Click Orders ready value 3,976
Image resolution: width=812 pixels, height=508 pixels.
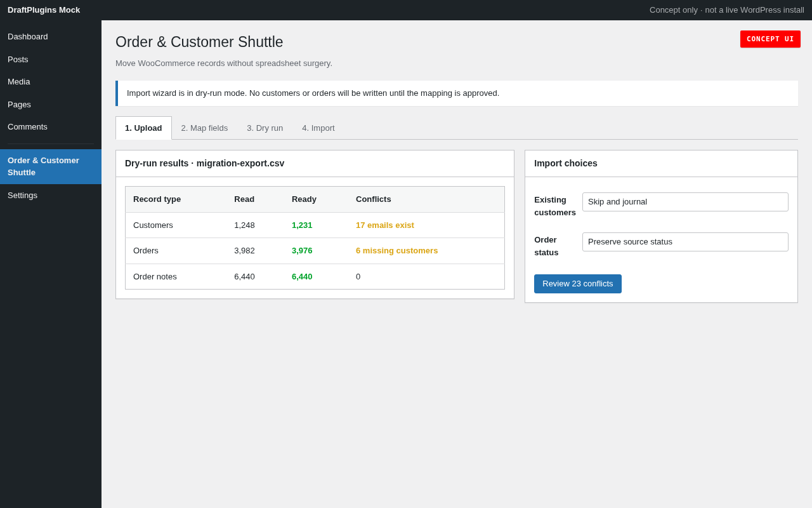(302, 251)
